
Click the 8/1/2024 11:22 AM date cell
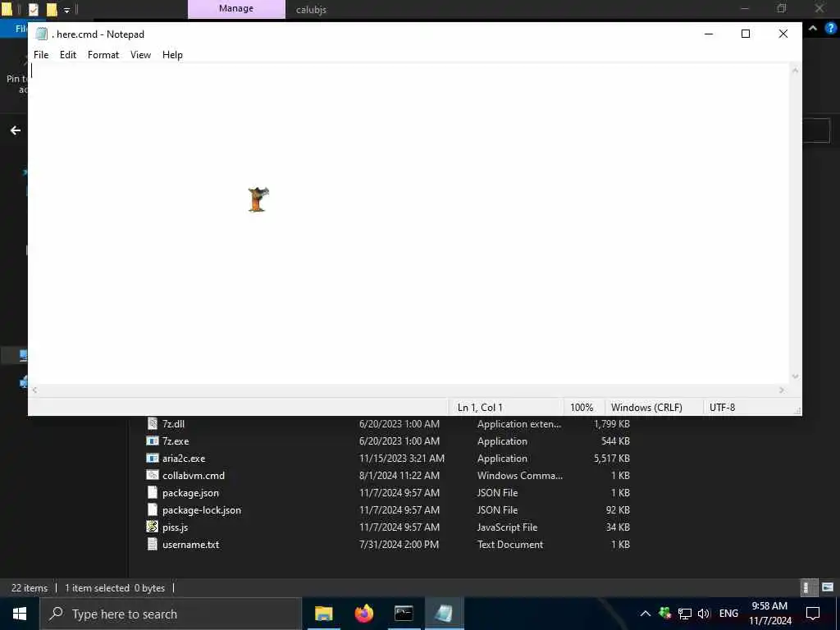click(x=399, y=475)
